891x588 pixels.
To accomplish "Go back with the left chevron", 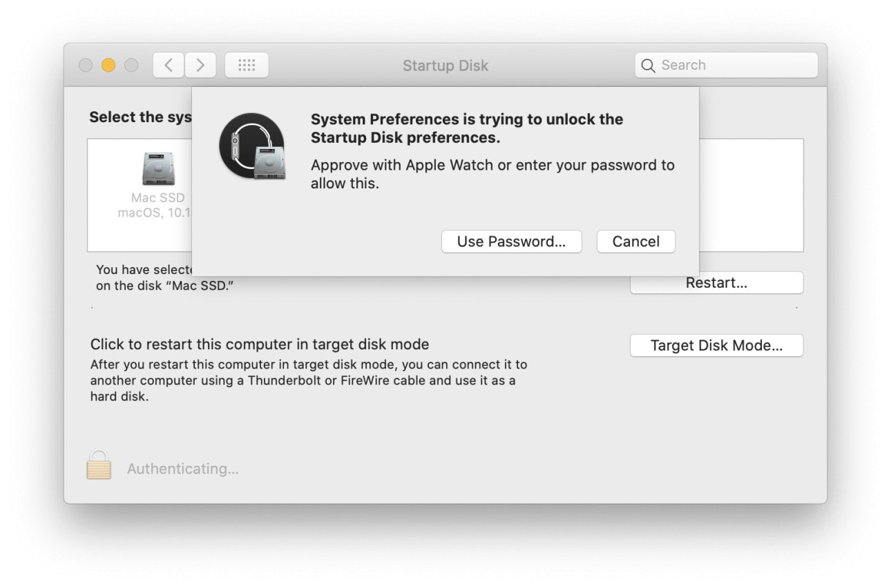I will click(x=169, y=66).
